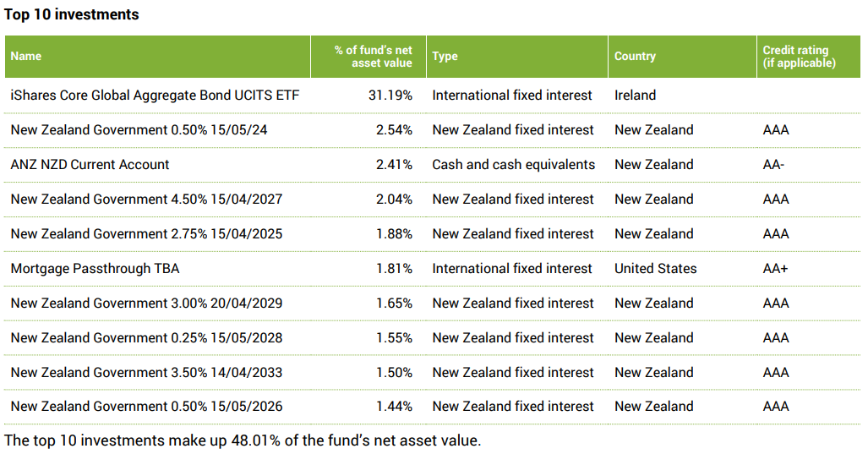Select New Zealand Government 4.50% 15/04/2027
The height and width of the screenshot is (454, 868).
click(x=146, y=200)
